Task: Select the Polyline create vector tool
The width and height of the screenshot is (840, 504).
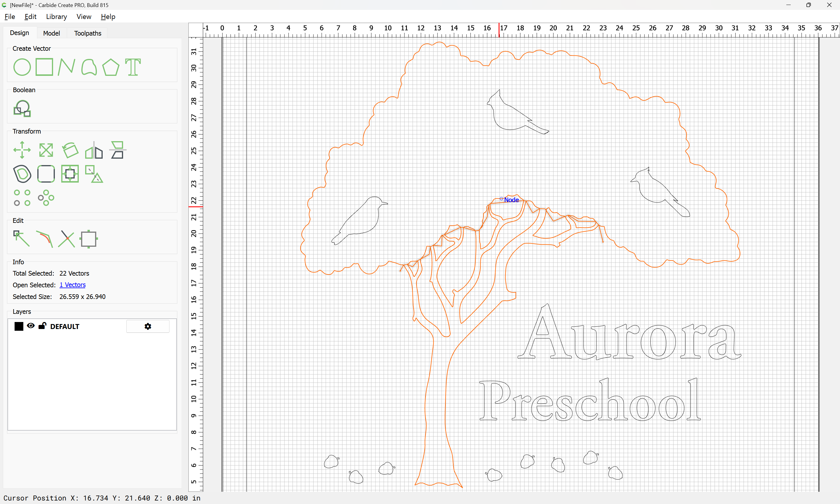Action: [x=66, y=67]
